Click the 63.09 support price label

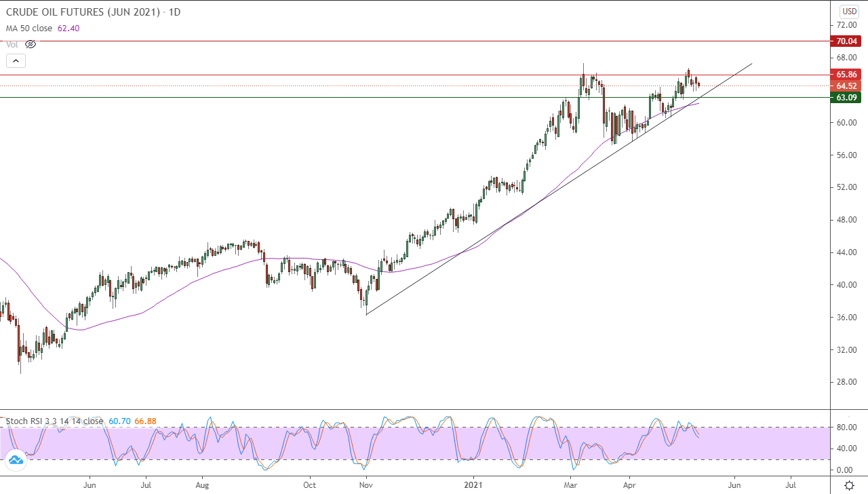click(x=847, y=98)
